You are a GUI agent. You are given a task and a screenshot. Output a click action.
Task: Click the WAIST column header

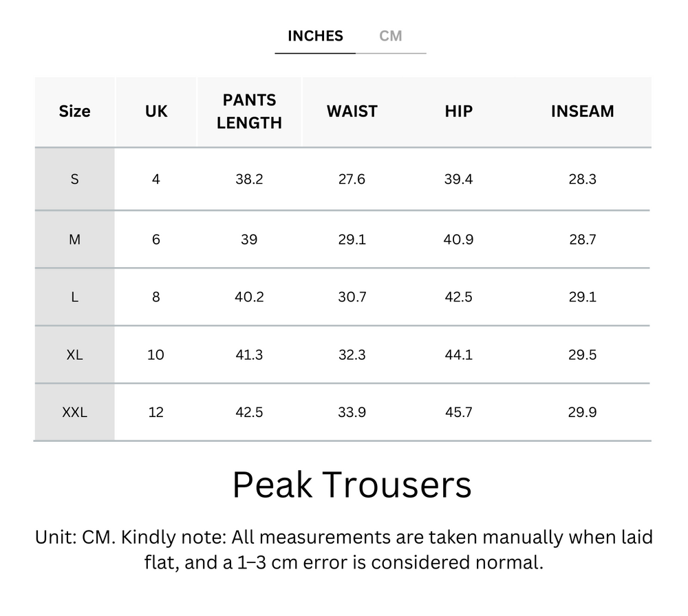click(x=351, y=111)
